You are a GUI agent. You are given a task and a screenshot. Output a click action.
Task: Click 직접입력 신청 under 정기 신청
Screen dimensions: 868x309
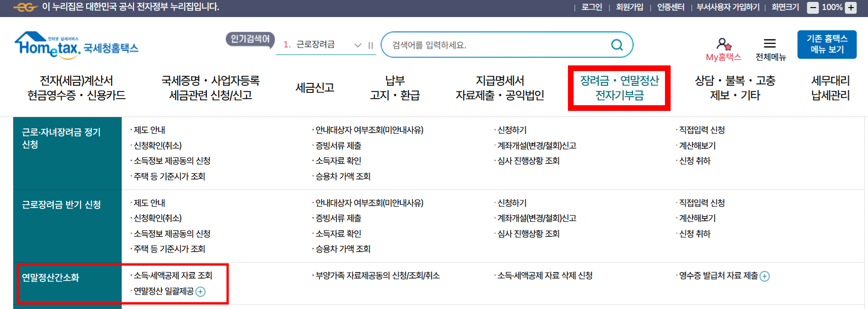point(702,130)
